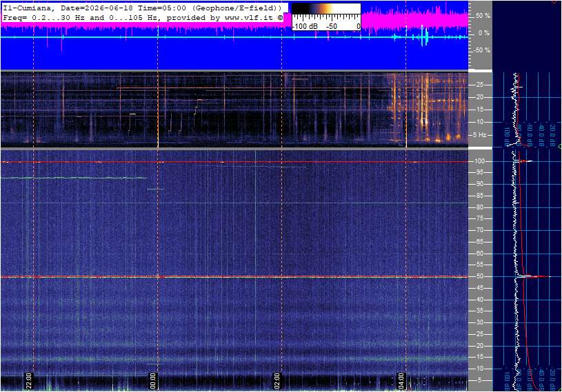This screenshot has height=392, width=562.
Task: Click the www.vlf.it credit text
Action: 249,17
